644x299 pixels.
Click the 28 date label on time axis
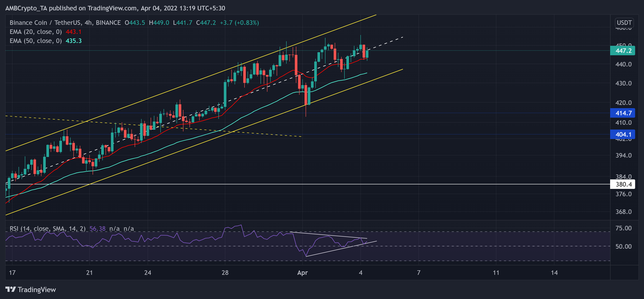[x=225, y=272]
